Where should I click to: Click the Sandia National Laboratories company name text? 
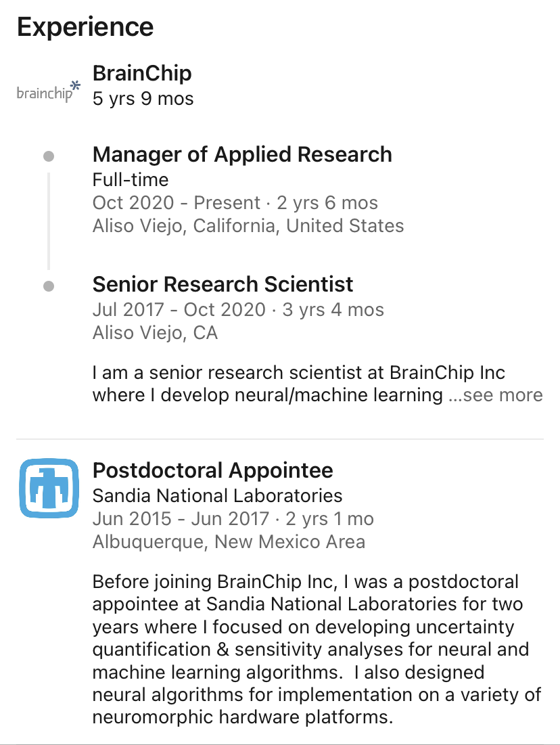pos(217,496)
